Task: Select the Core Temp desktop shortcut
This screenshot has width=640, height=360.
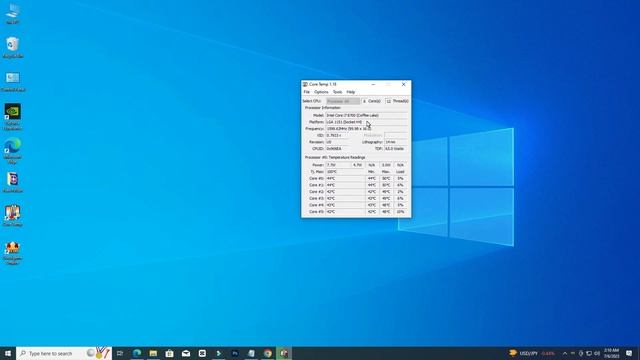Action: tap(13, 216)
